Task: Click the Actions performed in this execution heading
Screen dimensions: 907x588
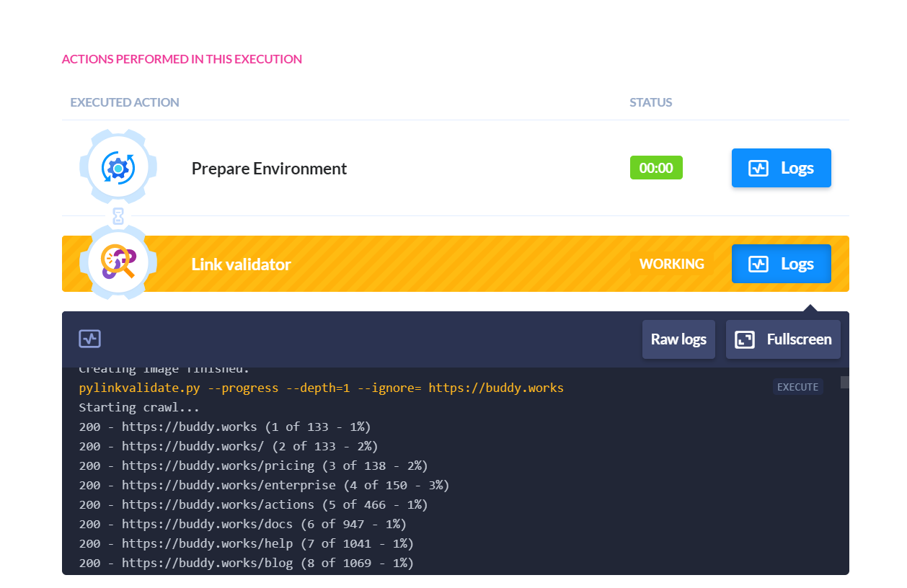Action: pyautogui.click(x=182, y=59)
